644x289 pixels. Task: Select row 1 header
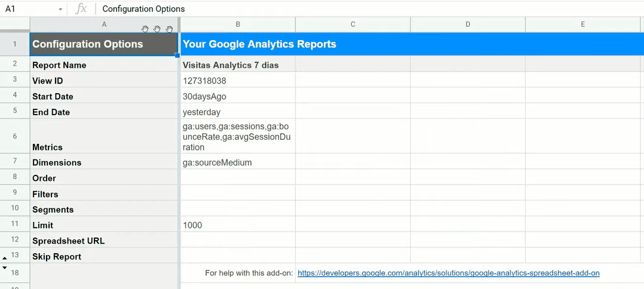[x=15, y=44]
